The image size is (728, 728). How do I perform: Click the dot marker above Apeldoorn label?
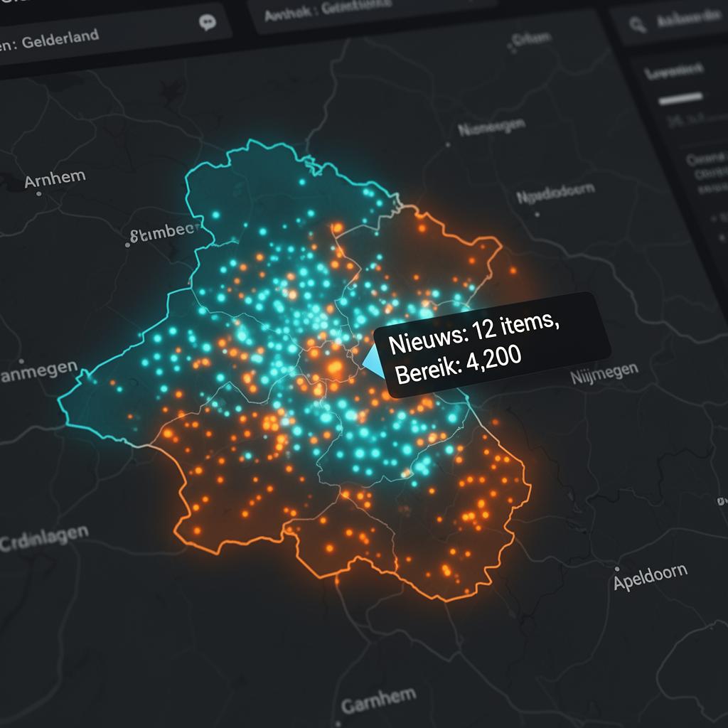coord(617,569)
